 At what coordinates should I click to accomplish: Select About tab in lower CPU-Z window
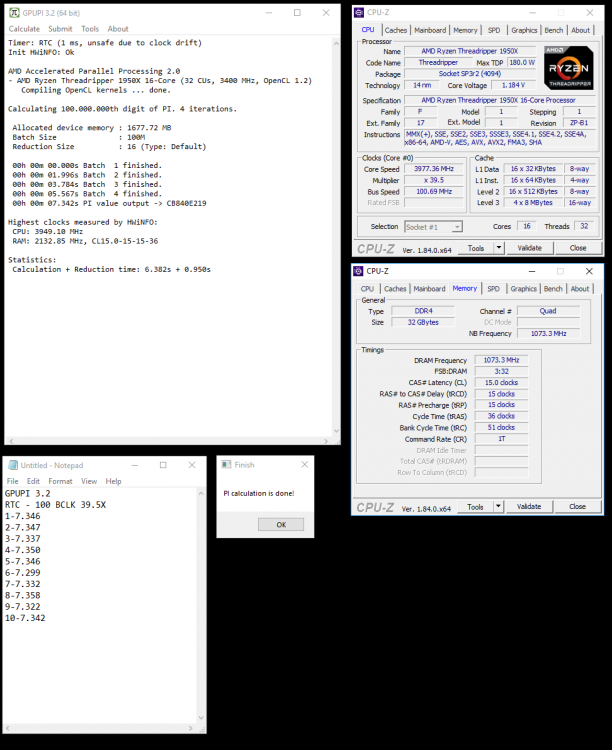[x=580, y=289]
